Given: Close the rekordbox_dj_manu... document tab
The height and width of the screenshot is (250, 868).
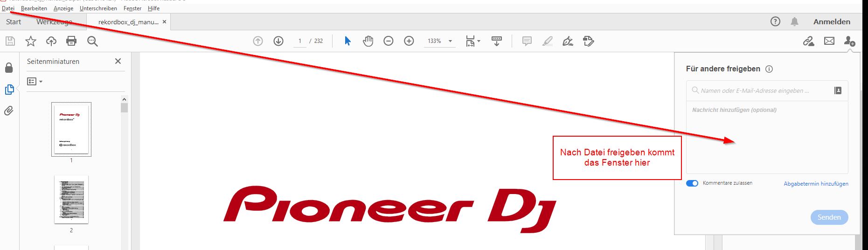Looking at the screenshot, I should [x=164, y=22].
